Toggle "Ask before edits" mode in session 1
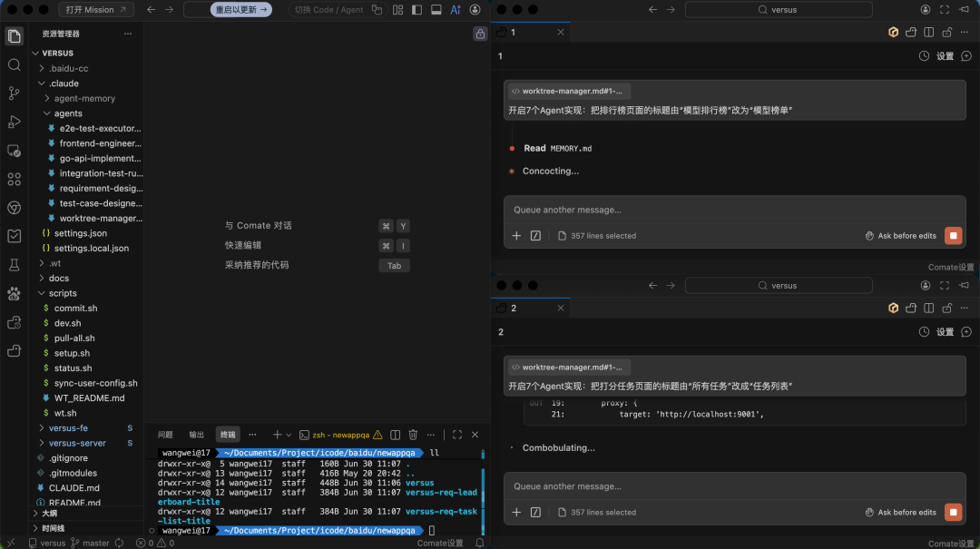 click(901, 236)
